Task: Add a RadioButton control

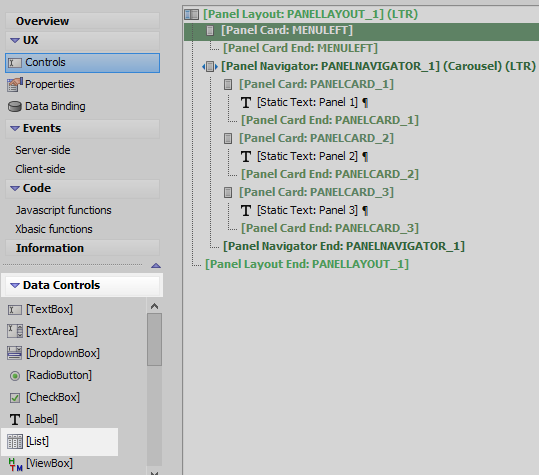Action: click(x=59, y=375)
